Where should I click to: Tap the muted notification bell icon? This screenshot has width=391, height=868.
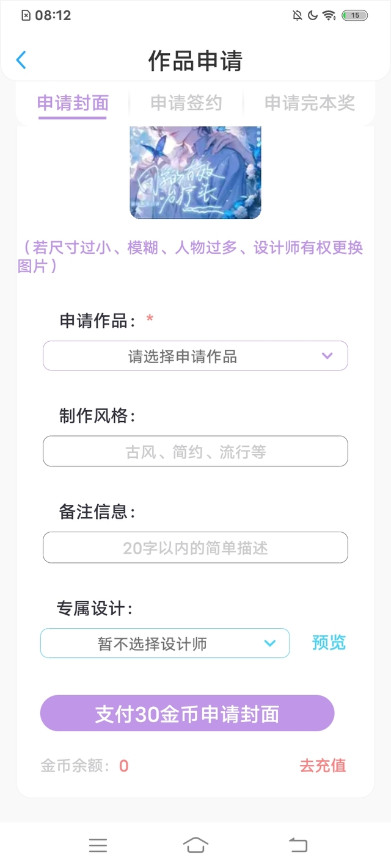click(298, 16)
